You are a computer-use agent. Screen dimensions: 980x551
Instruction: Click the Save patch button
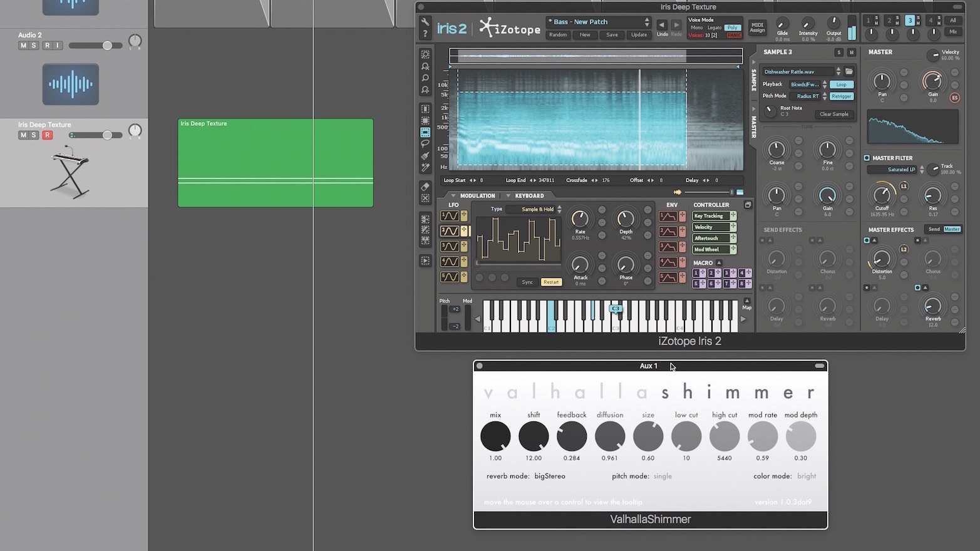(x=612, y=35)
